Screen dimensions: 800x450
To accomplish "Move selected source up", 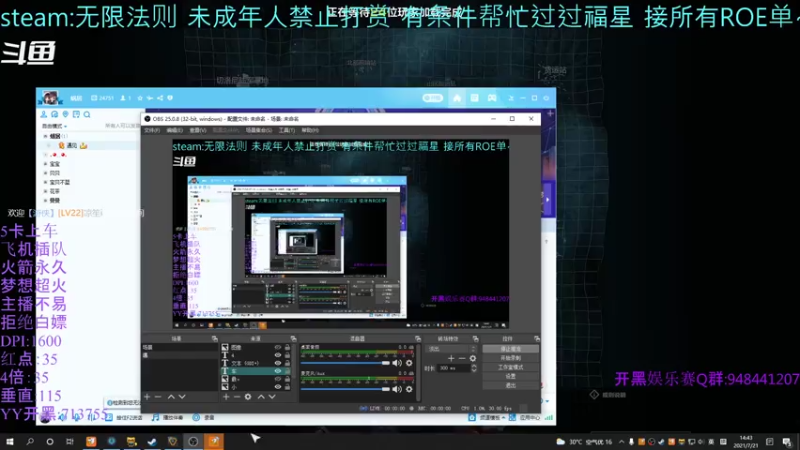I will [261, 396].
